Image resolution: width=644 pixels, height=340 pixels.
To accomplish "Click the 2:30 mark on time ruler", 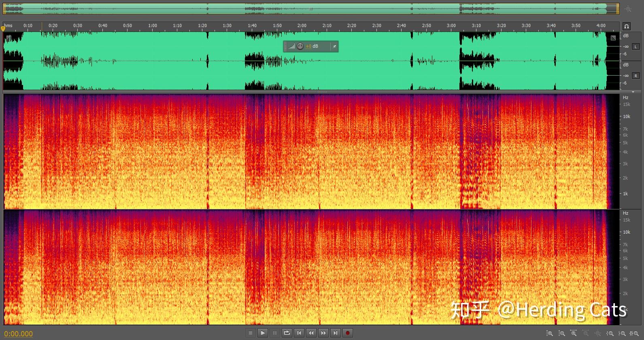I will [377, 25].
